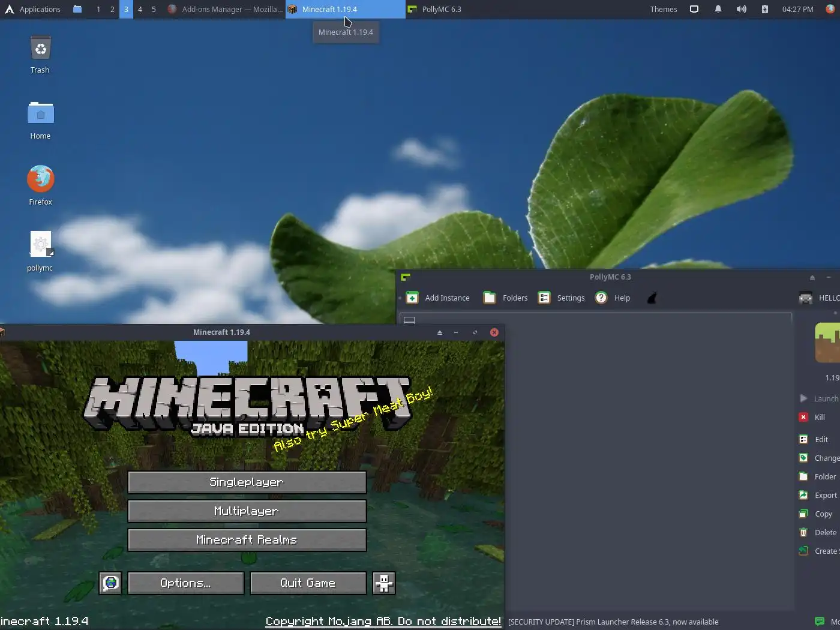The image size is (840, 630).
Task: Click Delete in the PollyMC sidebar
Action: point(818,532)
